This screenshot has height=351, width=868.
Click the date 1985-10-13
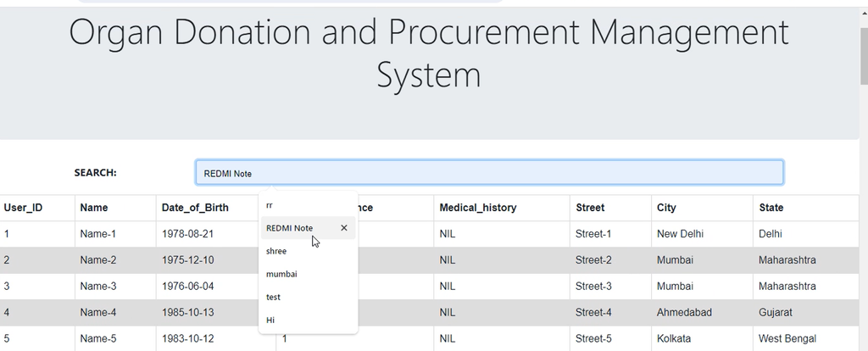click(x=187, y=312)
